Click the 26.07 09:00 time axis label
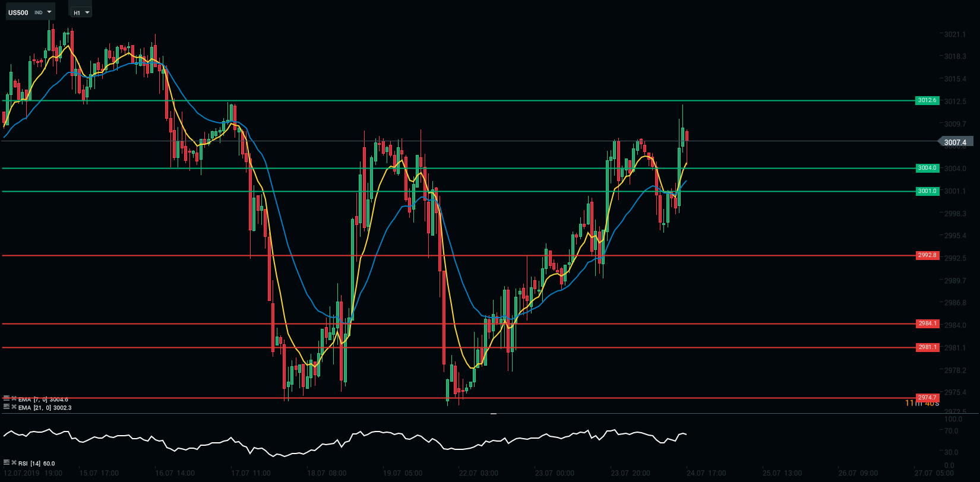The width and height of the screenshot is (980, 482). click(x=858, y=473)
